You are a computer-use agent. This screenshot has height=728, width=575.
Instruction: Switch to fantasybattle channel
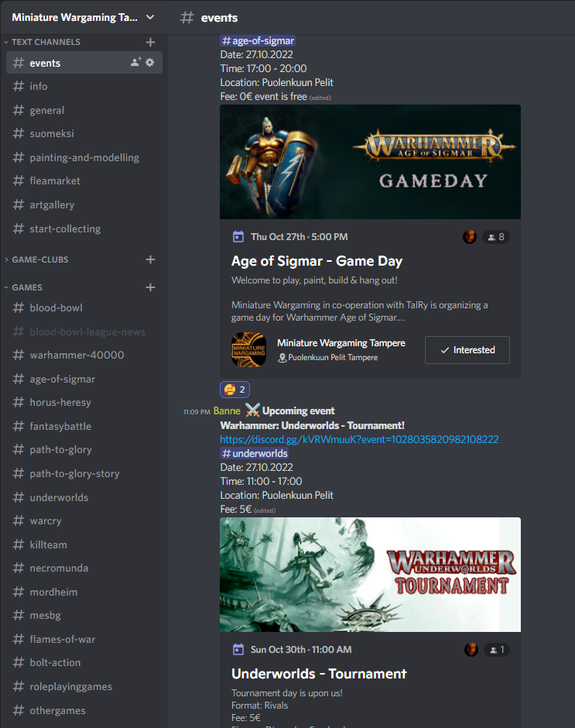pos(84,426)
